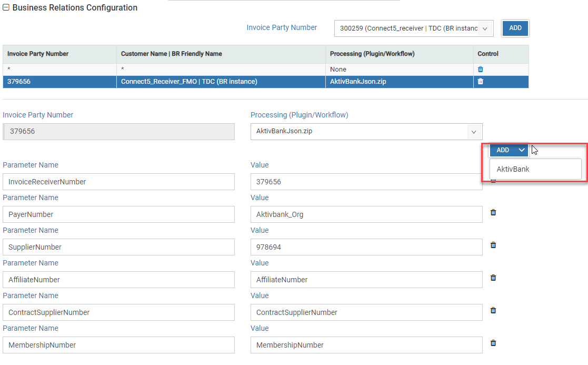Delete the AffiliateNumber parameter entry
This screenshot has height=365, width=588.
(x=493, y=278)
